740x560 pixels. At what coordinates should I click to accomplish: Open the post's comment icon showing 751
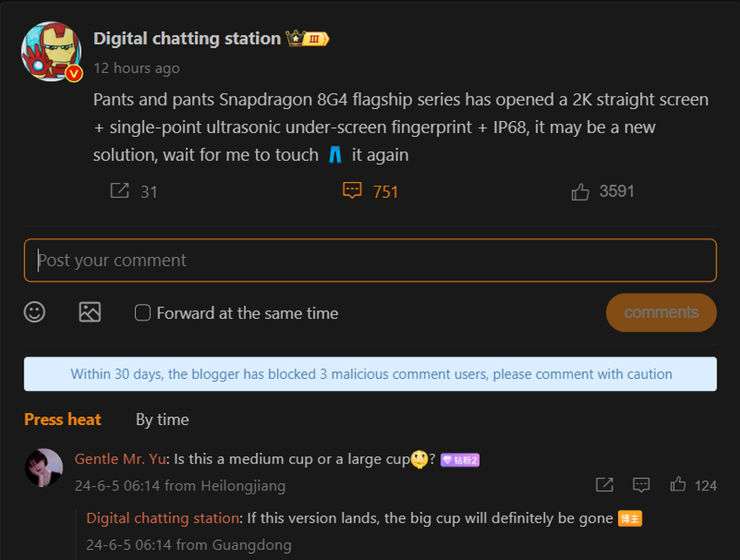click(352, 191)
